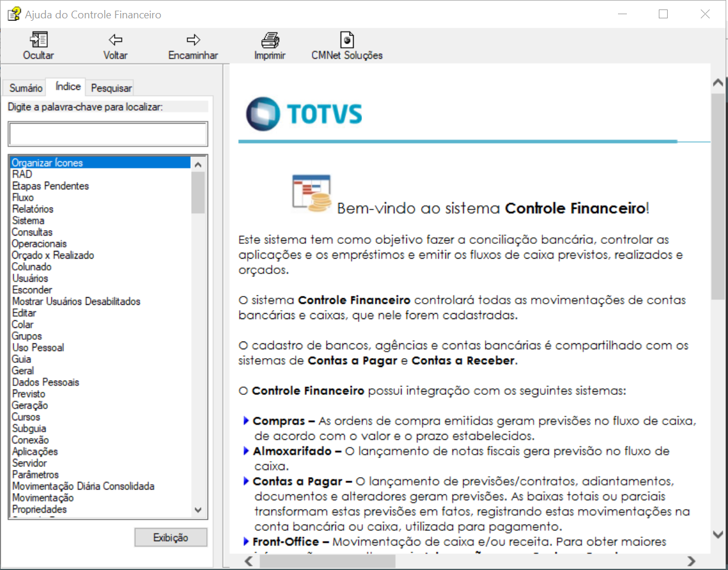This screenshot has width=728, height=570.
Task: Click the index list scrollbar thumb
Action: (198, 192)
